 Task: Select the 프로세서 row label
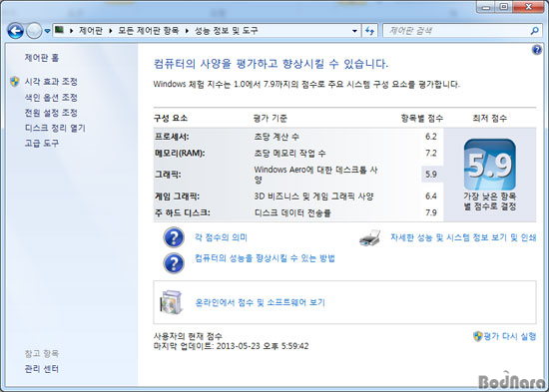(x=172, y=137)
